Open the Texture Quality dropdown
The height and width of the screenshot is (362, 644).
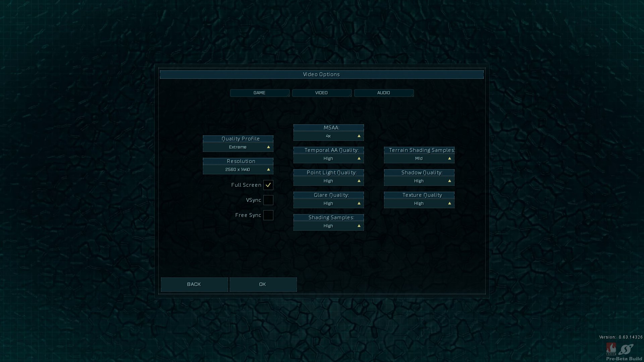pos(419,203)
